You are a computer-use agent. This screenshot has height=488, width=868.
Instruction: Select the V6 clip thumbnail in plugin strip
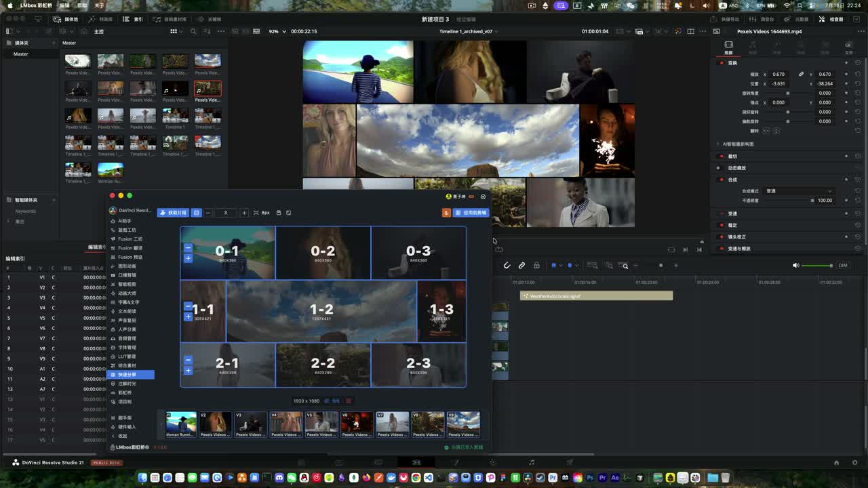[x=357, y=424]
